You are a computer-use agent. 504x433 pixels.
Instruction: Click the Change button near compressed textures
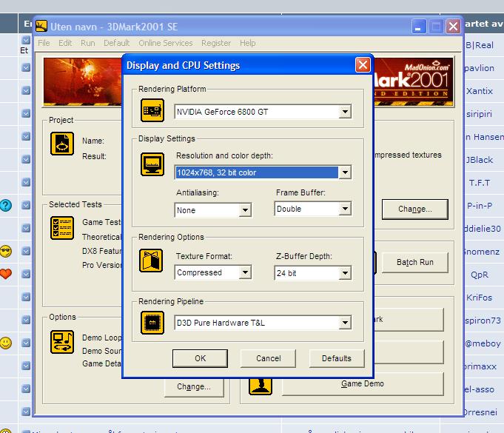(x=415, y=209)
